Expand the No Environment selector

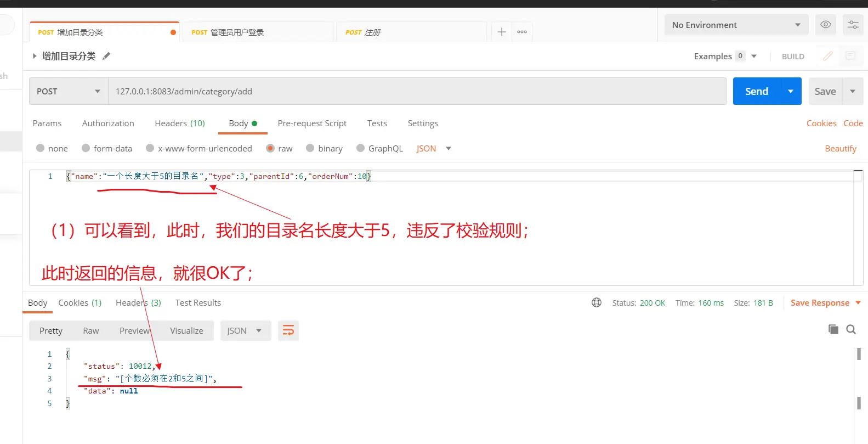(736, 25)
